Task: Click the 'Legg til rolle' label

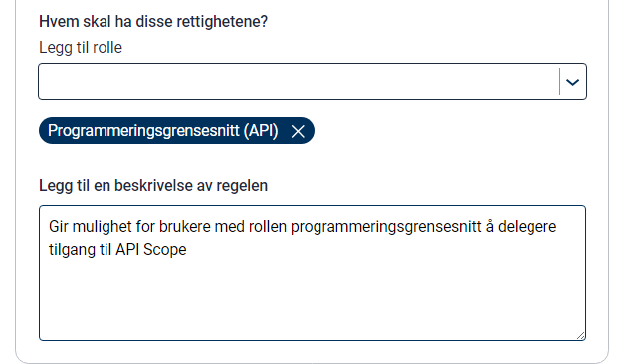Action: pyautogui.click(x=81, y=48)
